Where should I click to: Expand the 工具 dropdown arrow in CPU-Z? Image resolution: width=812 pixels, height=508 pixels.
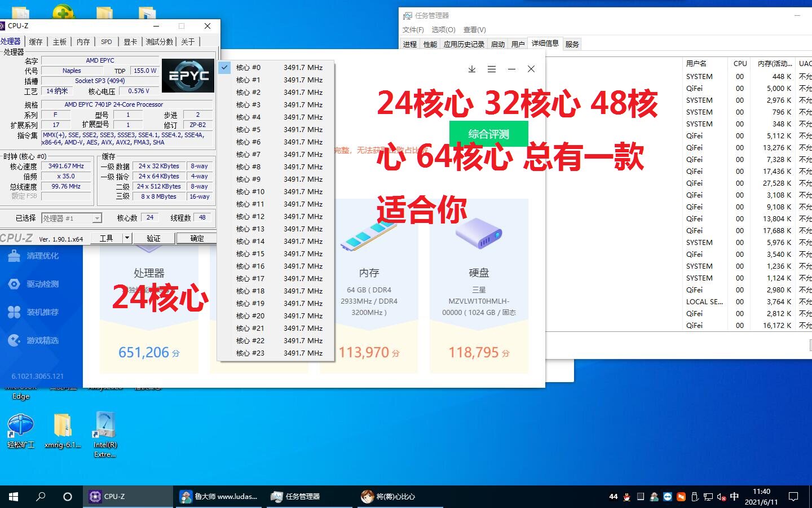pos(127,238)
